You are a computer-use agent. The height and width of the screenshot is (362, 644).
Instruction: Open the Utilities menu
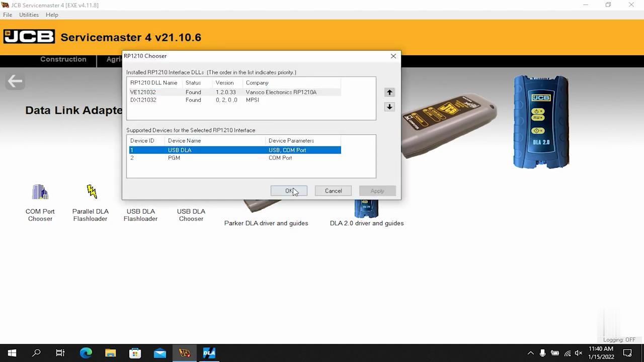(29, 15)
